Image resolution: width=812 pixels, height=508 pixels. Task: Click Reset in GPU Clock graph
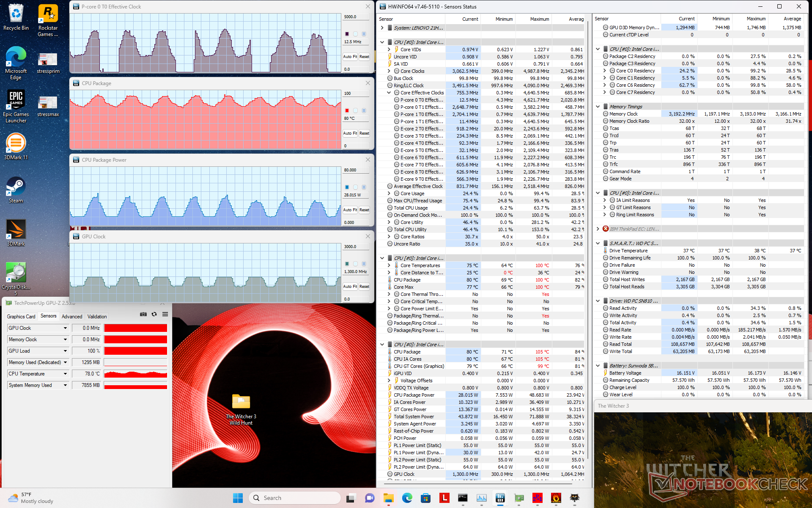tap(364, 286)
